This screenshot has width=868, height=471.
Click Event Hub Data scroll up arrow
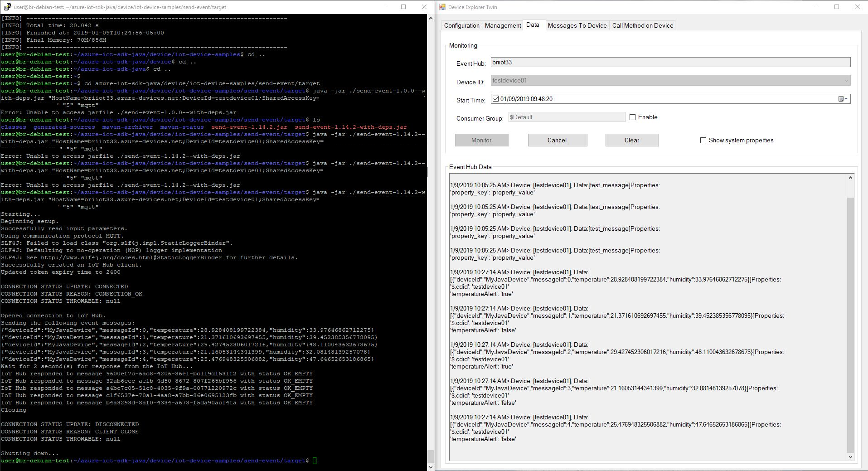click(850, 178)
